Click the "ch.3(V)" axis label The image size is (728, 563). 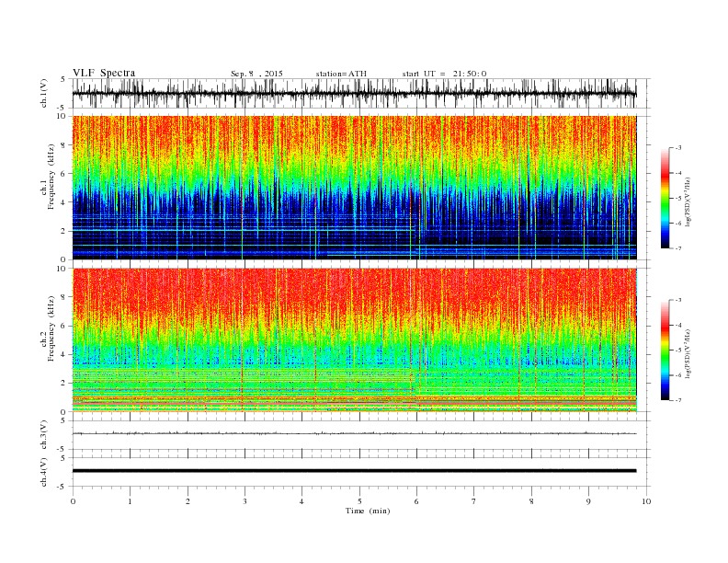(44, 435)
